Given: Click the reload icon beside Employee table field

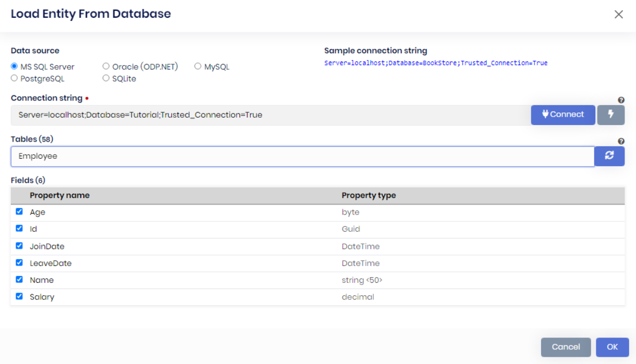Looking at the screenshot, I should click(609, 156).
